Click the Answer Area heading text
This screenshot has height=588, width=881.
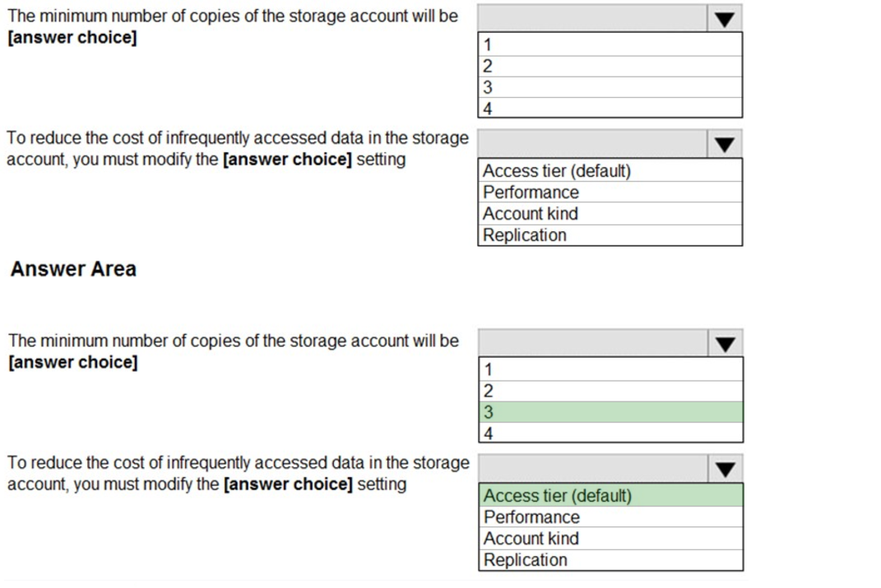click(73, 268)
